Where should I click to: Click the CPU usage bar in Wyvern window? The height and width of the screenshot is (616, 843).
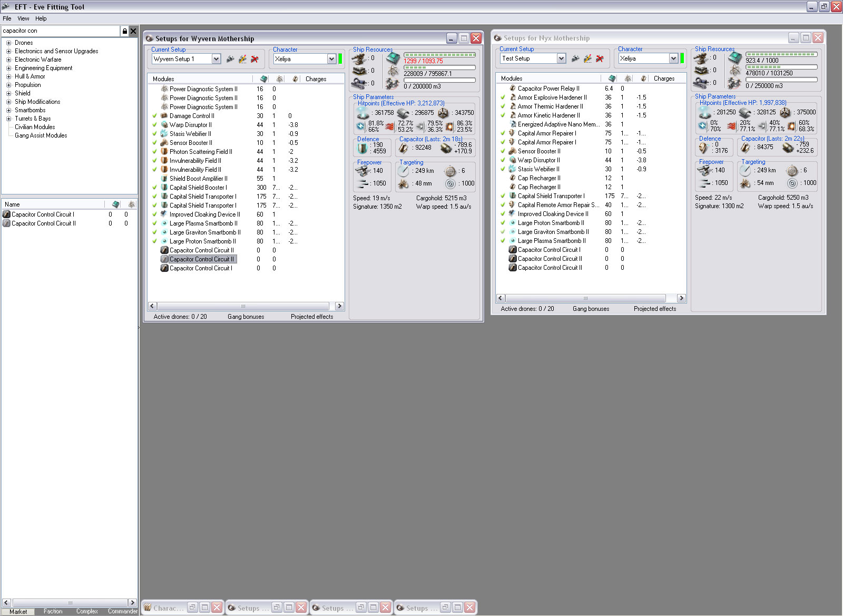(439, 55)
